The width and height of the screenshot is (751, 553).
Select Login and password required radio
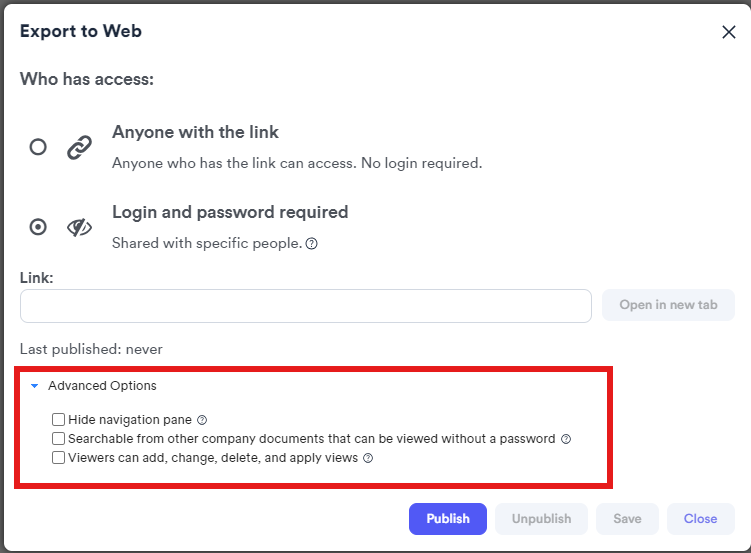[38, 227]
